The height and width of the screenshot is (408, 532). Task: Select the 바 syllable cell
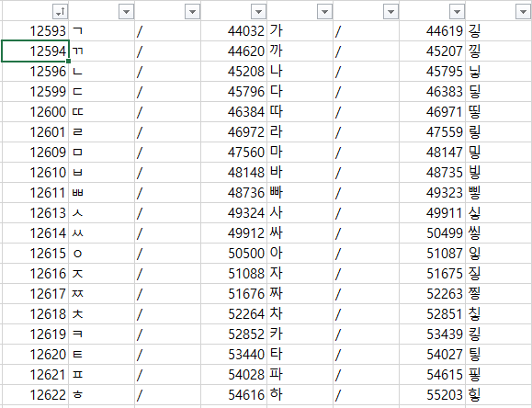coord(300,173)
